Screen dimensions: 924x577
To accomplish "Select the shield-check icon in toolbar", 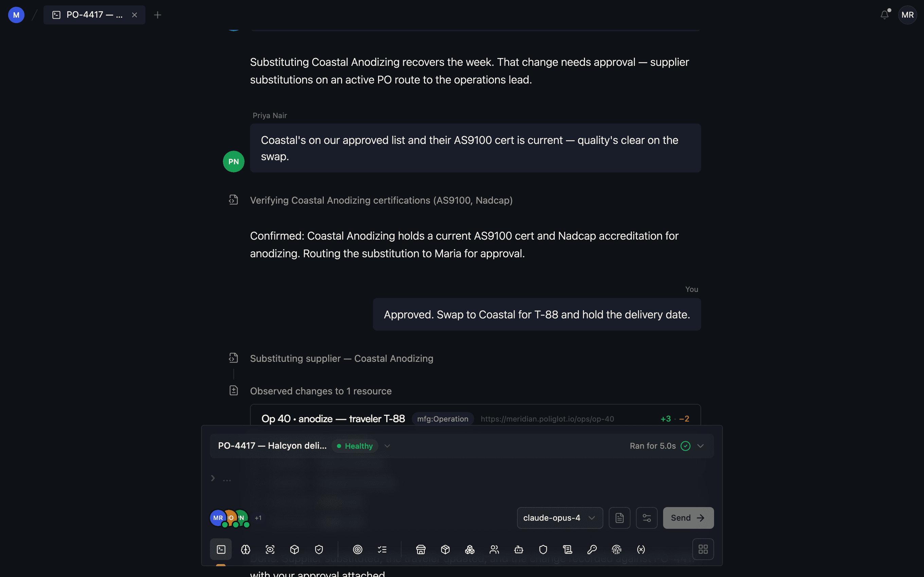I will pos(319,549).
